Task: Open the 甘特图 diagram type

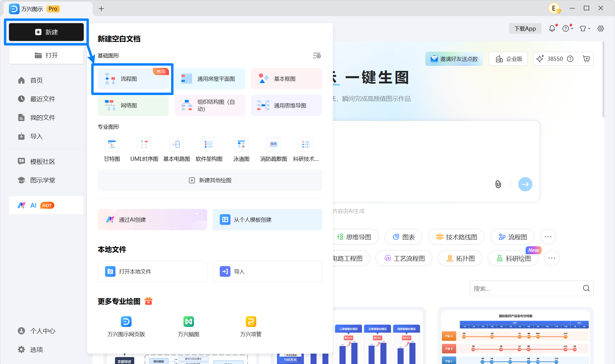Action: pyautogui.click(x=112, y=150)
